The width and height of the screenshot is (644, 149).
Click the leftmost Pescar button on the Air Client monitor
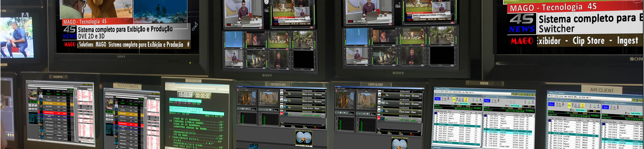pos(551,104)
